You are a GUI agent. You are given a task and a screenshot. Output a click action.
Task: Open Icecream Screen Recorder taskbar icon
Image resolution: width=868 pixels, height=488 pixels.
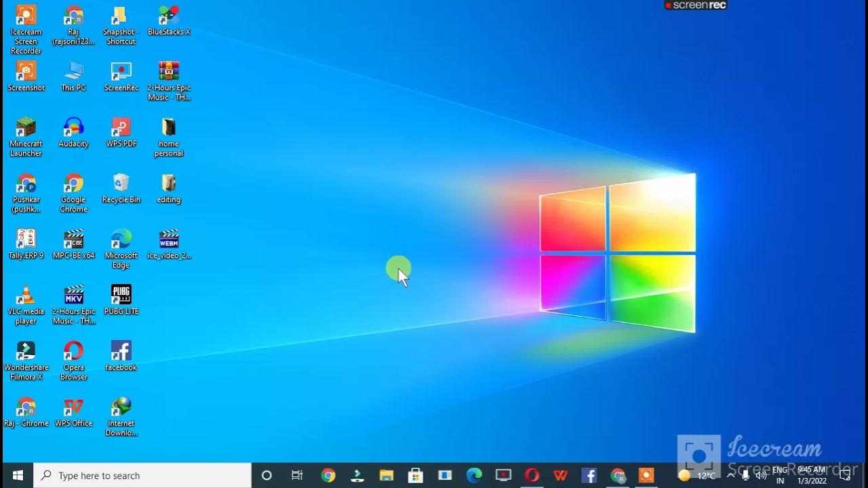click(x=646, y=476)
